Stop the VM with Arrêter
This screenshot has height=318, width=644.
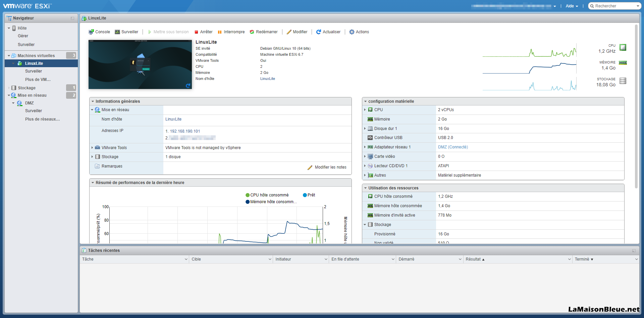click(x=203, y=32)
